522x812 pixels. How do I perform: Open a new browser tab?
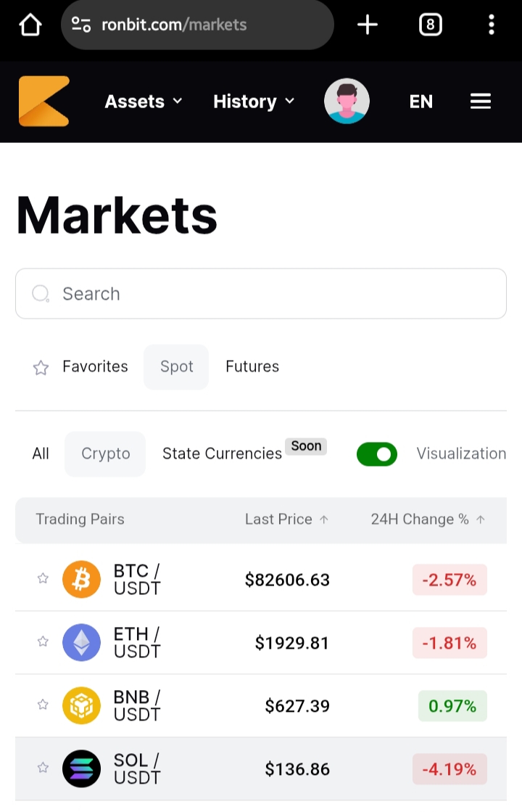pos(368,25)
